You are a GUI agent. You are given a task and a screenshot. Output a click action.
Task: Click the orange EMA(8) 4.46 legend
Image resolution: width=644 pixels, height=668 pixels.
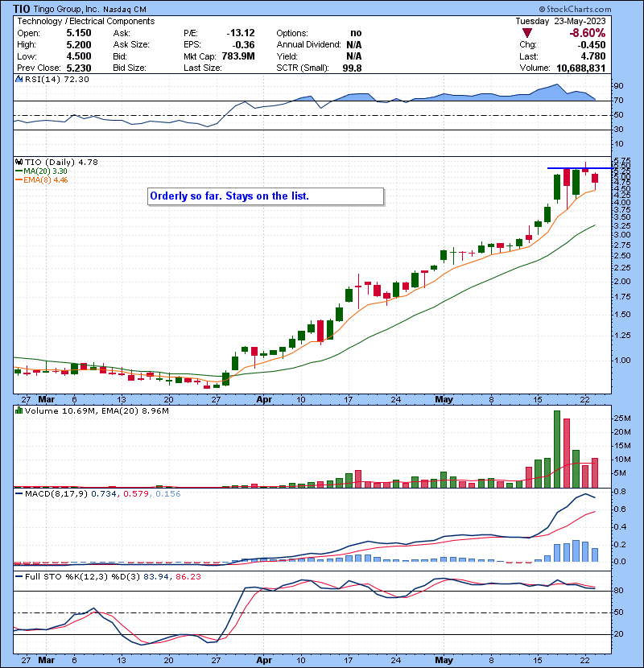[x=41, y=179]
